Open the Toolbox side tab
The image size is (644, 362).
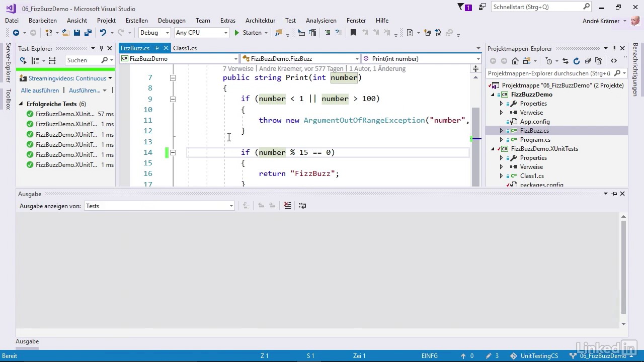(x=8, y=99)
